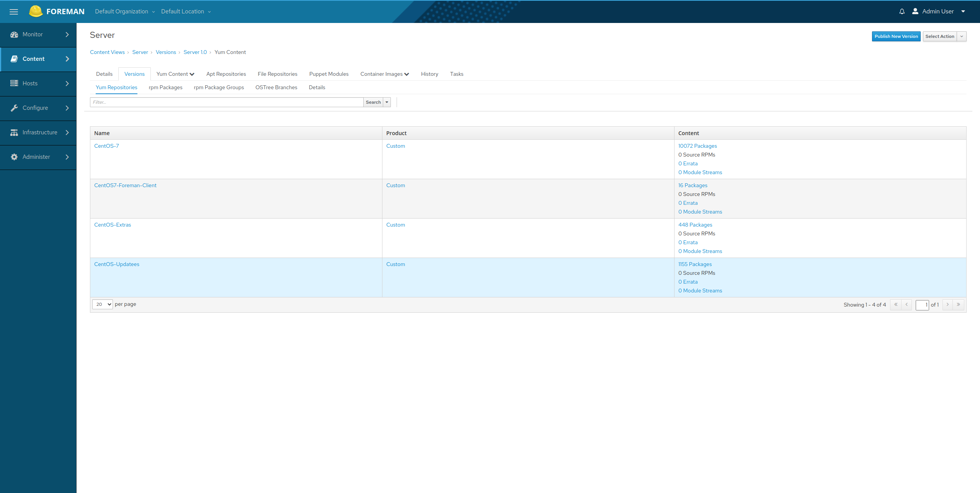Open the 10072 Packages link
Image resolution: width=980 pixels, height=493 pixels.
(697, 146)
